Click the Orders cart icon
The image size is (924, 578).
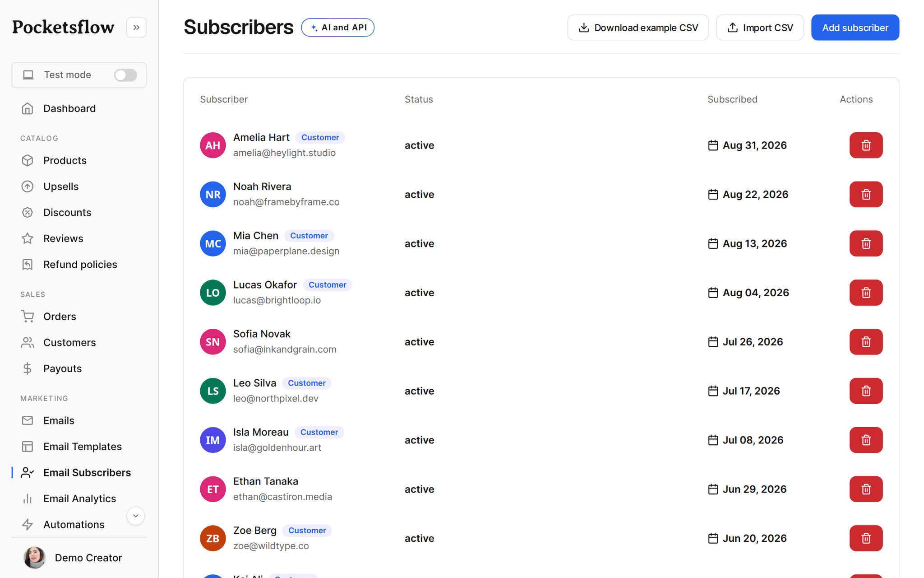click(28, 317)
